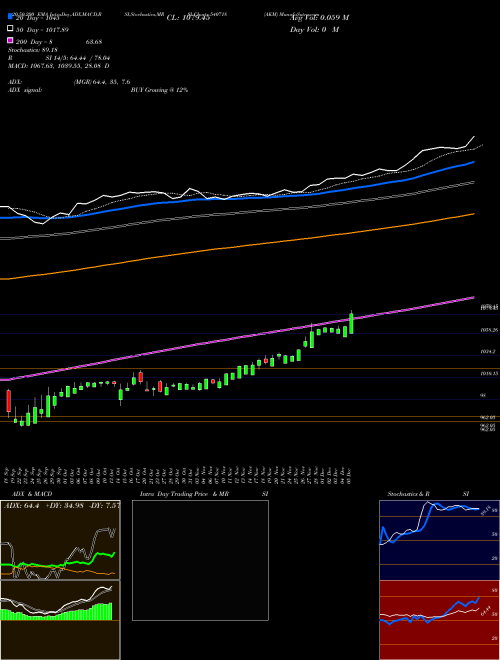Click the '50 Day = 1017.89' label
Image resolution: width=500 pixels, height=660 pixels.
click(43, 29)
